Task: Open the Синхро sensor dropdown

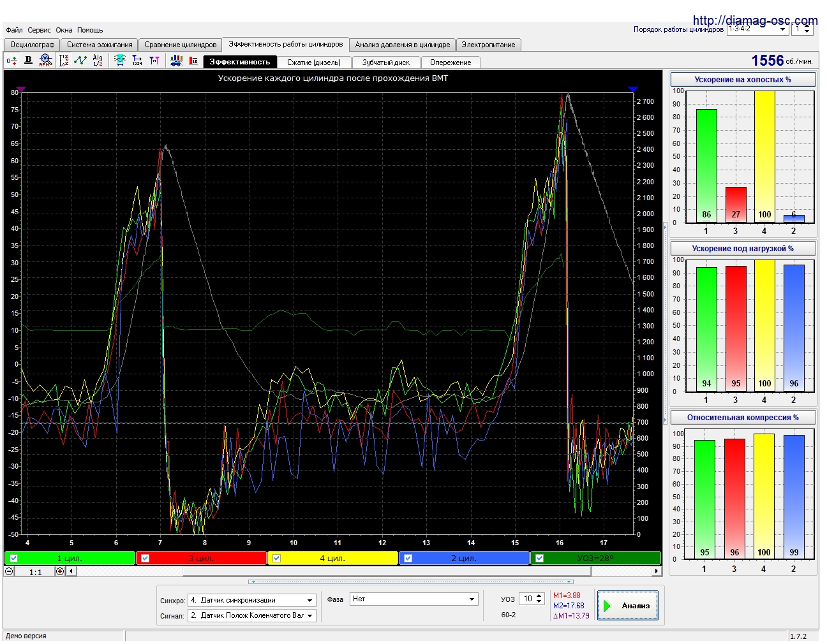Action: point(310,601)
